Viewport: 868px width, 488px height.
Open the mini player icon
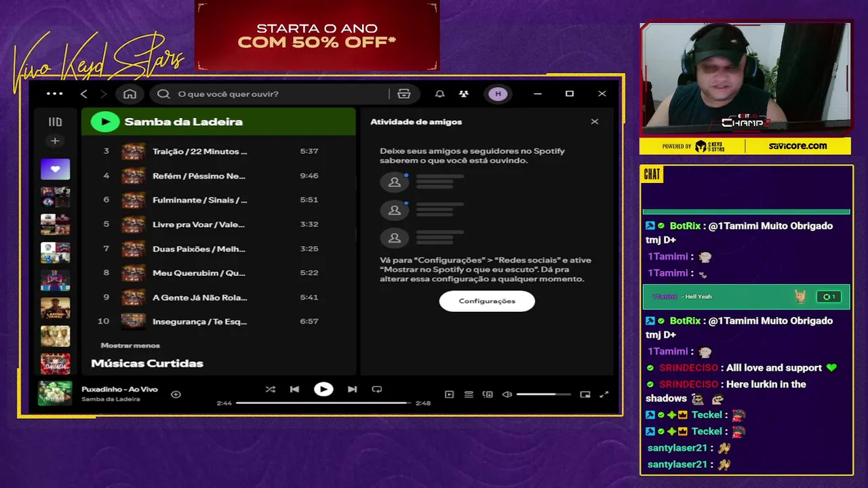click(585, 394)
